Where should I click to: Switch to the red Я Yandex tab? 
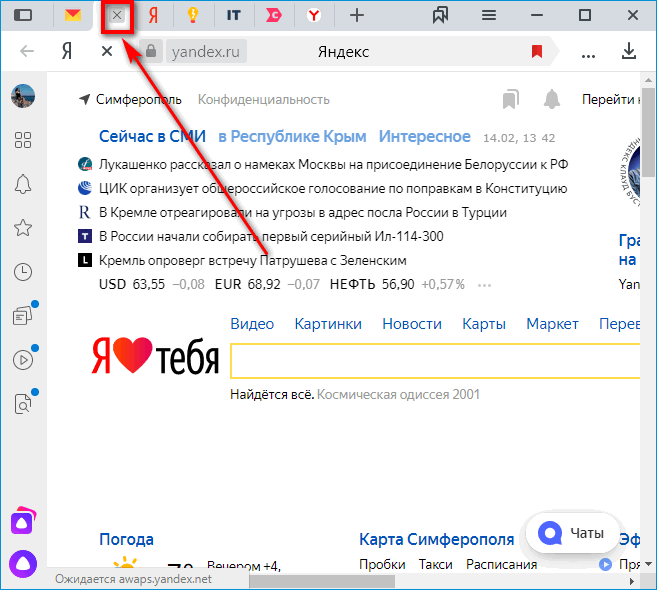(153, 16)
